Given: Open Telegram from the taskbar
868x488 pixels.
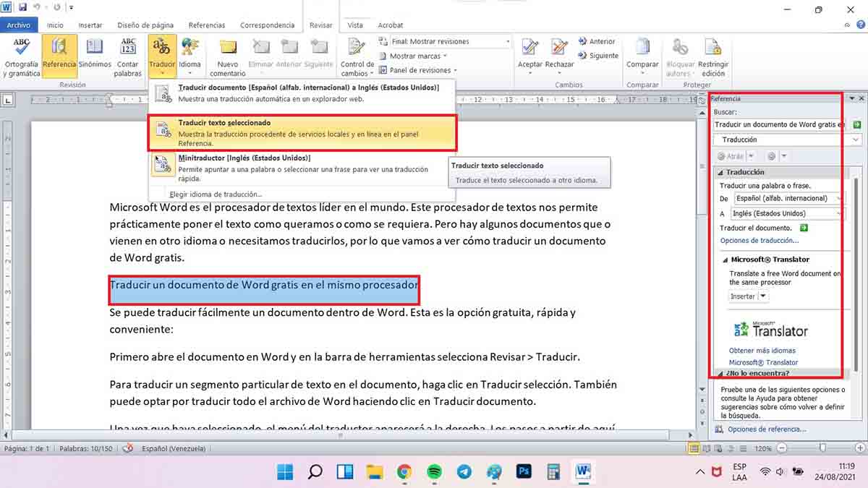Looking at the screenshot, I should pyautogui.click(x=464, y=472).
